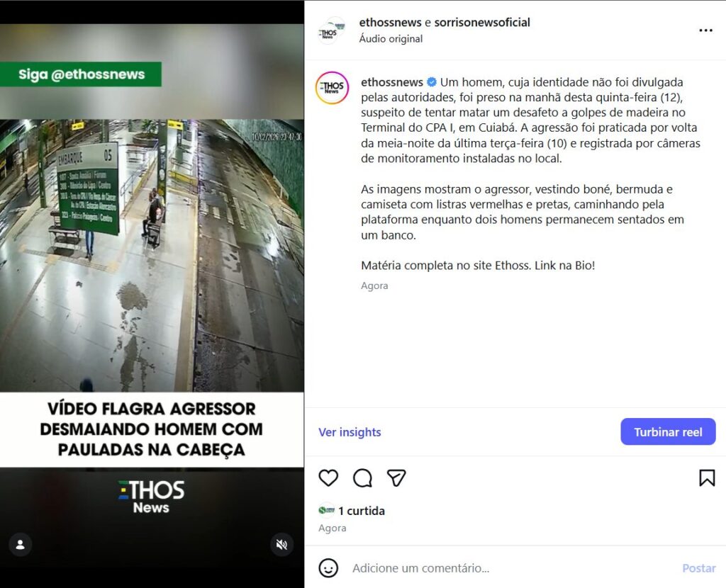The height and width of the screenshot is (588, 726).
Task: Click the reel video to pause playback
Action: point(152,255)
